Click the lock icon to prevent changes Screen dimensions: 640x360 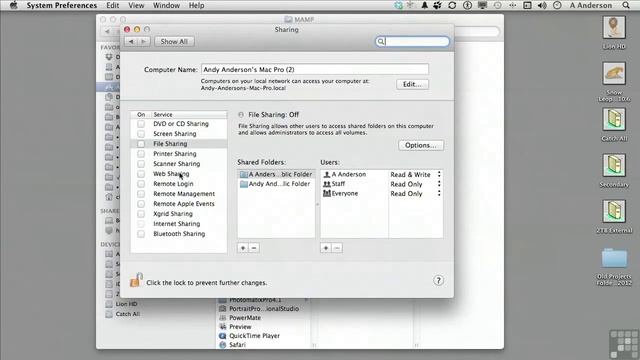[x=136, y=280]
